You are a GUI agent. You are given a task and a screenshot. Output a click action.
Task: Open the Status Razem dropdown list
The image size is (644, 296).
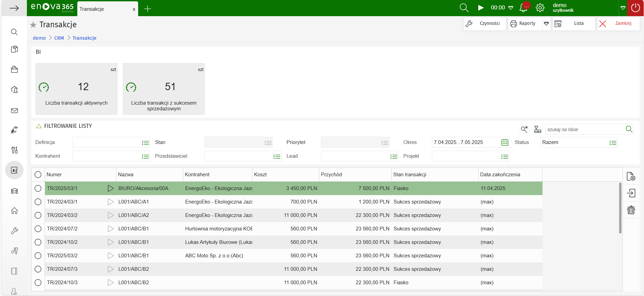tap(613, 143)
